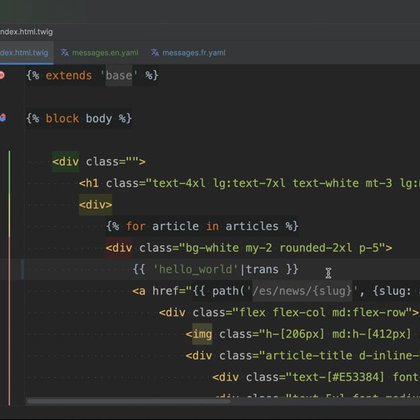420x420 pixels.
Task: Click the article-title d-inline div line
Action: (303, 355)
